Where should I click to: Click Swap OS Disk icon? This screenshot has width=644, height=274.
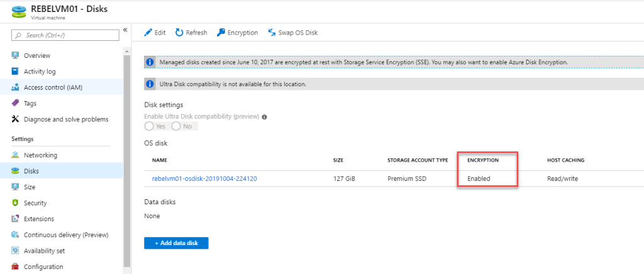click(x=272, y=33)
